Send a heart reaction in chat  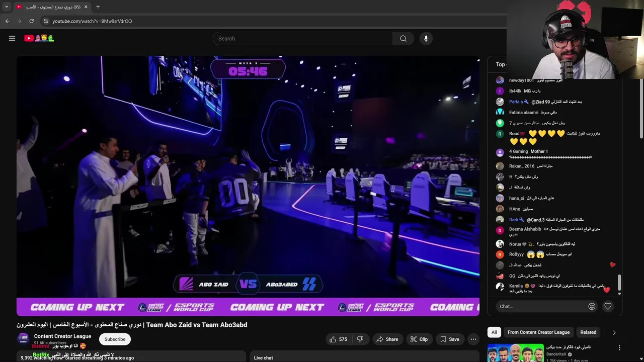608,306
